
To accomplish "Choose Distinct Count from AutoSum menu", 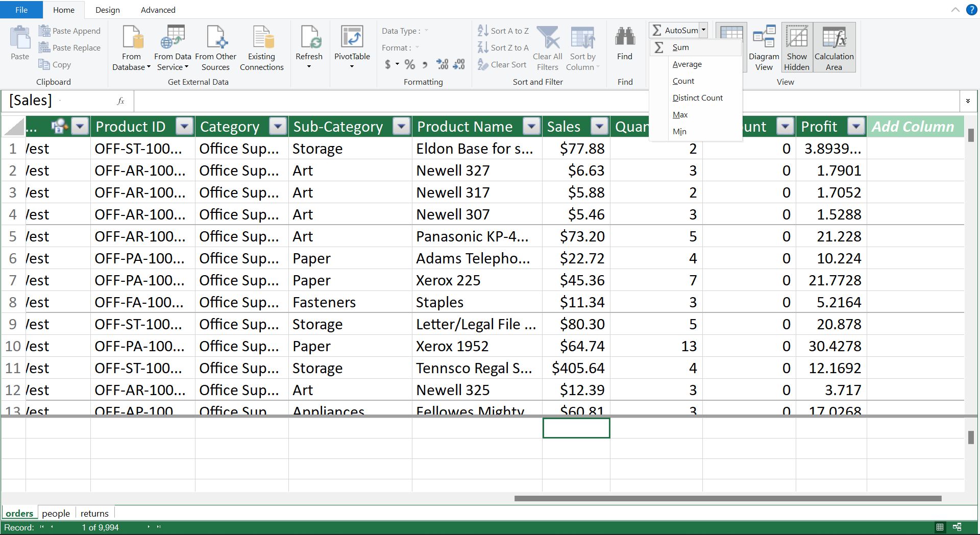I will pyautogui.click(x=697, y=98).
